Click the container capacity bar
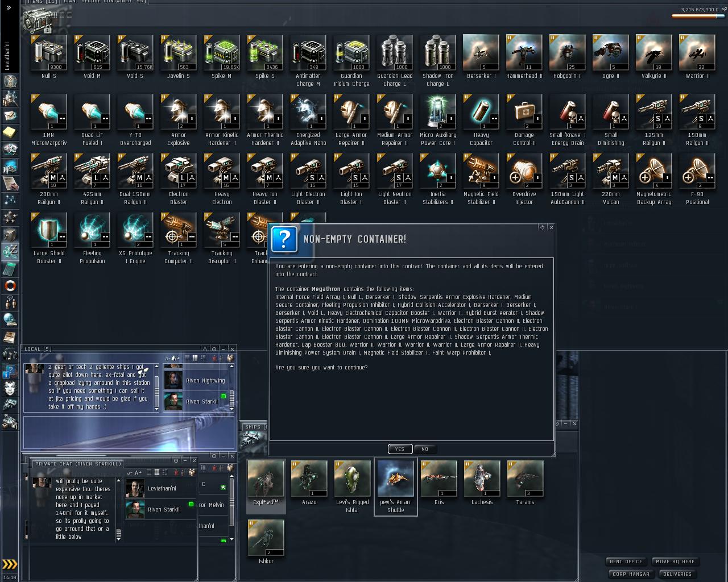The height and width of the screenshot is (582, 728). pyautogui.click(x=697, y=16)
